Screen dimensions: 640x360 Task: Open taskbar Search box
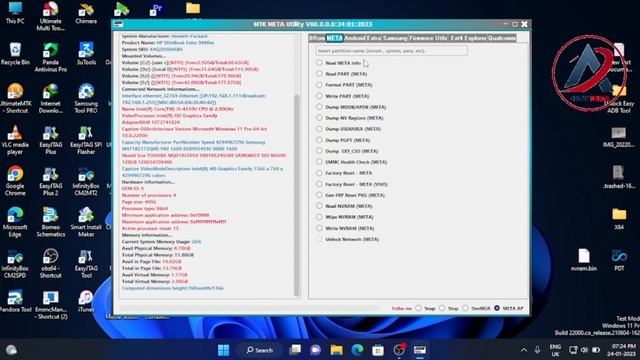[260, 350]
